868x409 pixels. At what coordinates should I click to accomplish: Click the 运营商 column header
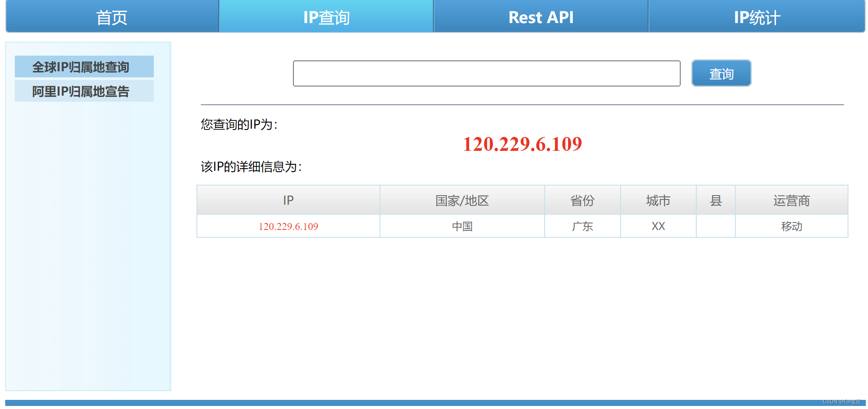coord(792,200)
